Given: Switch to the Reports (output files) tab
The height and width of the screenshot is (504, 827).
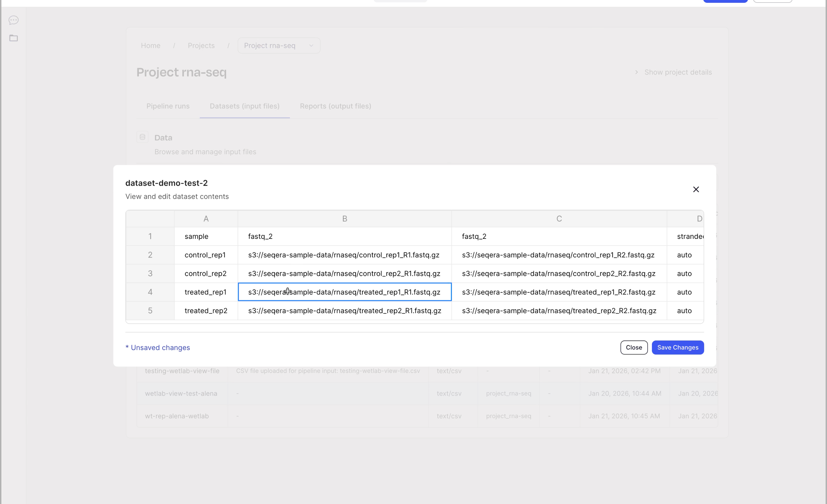Looking at the screenshot, I should pyautogui.click(x=335, y=106).
